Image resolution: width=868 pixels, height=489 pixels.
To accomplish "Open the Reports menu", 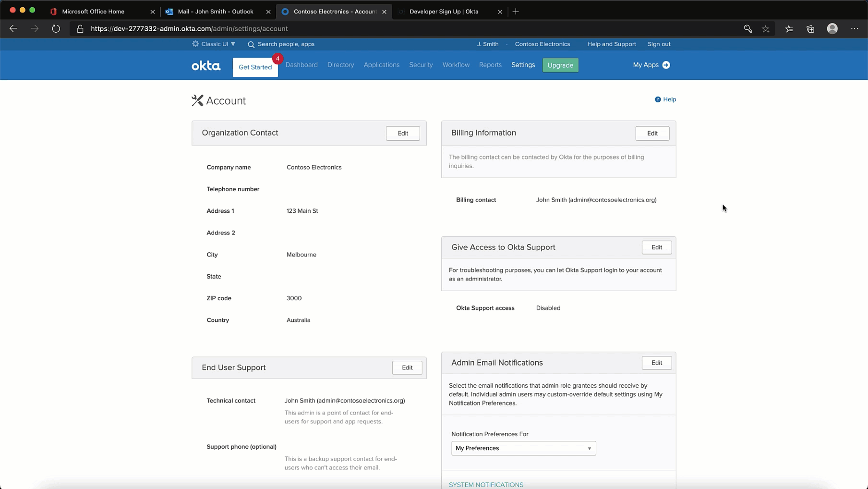I will [x=490, y=65].
